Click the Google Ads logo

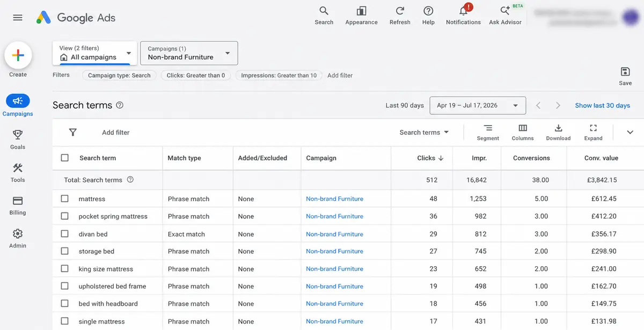pos(76,18)
